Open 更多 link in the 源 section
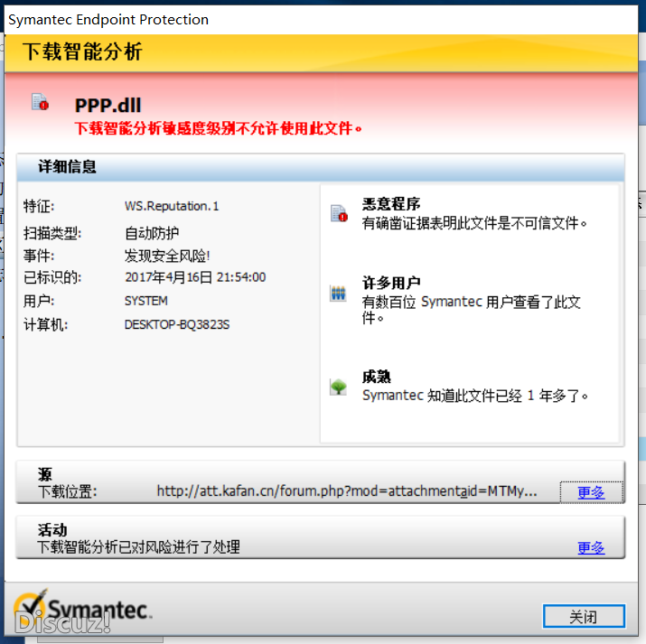The width and height of the screenshot is (646, 644). [591, 492]
